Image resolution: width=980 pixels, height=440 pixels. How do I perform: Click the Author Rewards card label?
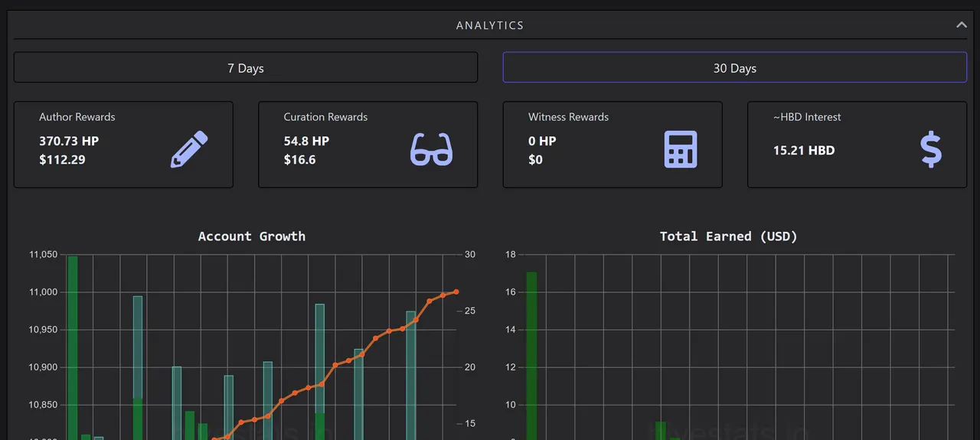pos(77,117)
